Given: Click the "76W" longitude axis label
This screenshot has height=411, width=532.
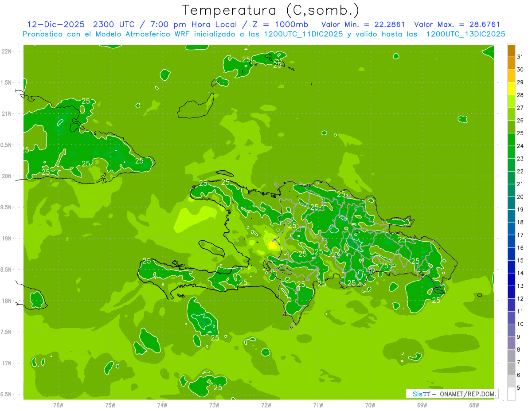Looking at the screenshot, I should [58, 405].
